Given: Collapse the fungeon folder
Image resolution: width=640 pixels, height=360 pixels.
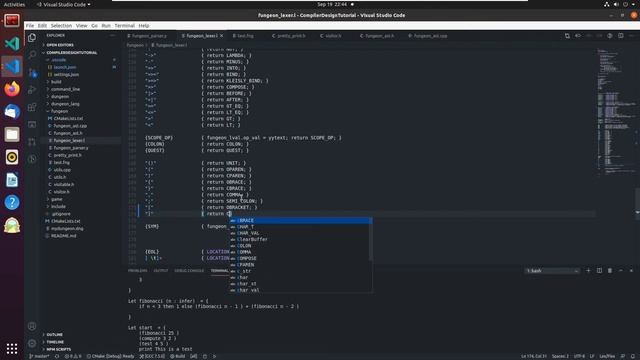Looking at the screenshot, I should point(60,111).
